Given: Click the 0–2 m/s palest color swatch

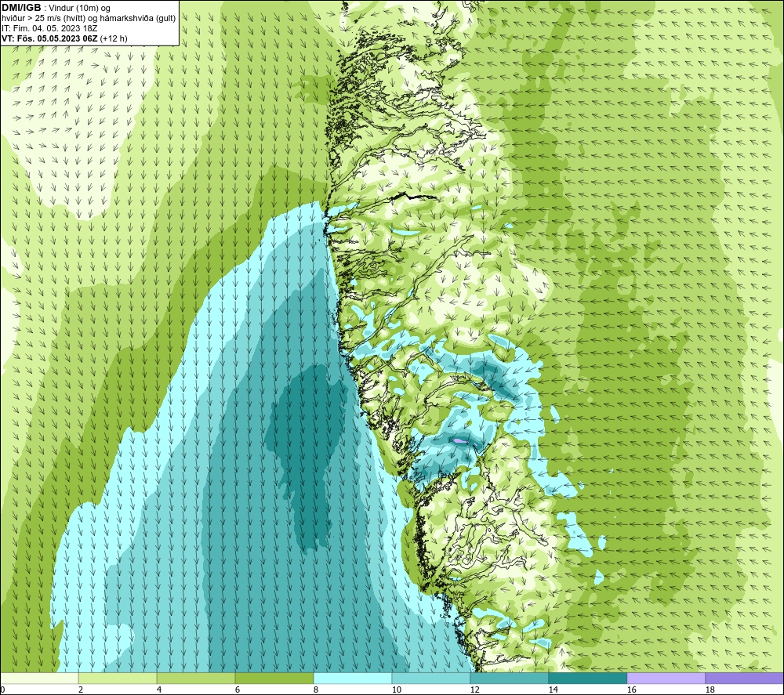Looking at the screenshot, I should coord(39,678).
